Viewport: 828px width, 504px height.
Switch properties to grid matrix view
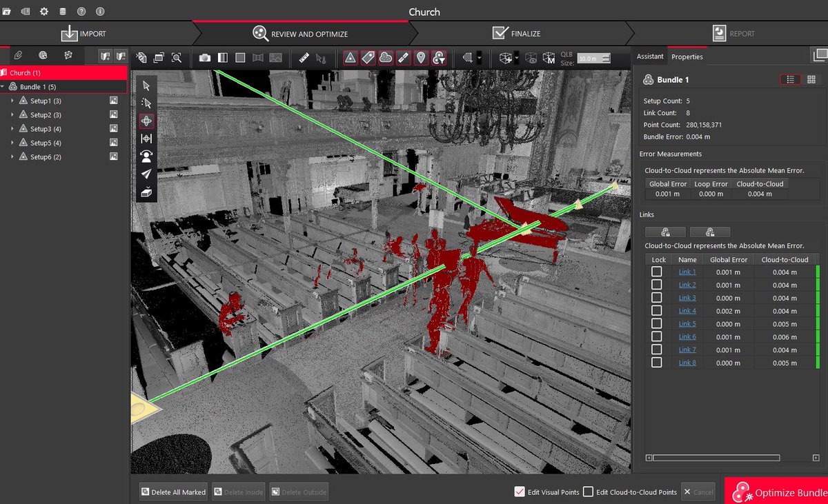811,79
